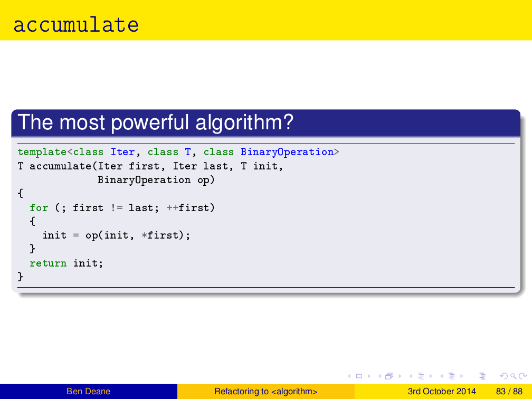The image size is (532, 399).
Task: Click the first subsection lines icon
Action: 421,376
